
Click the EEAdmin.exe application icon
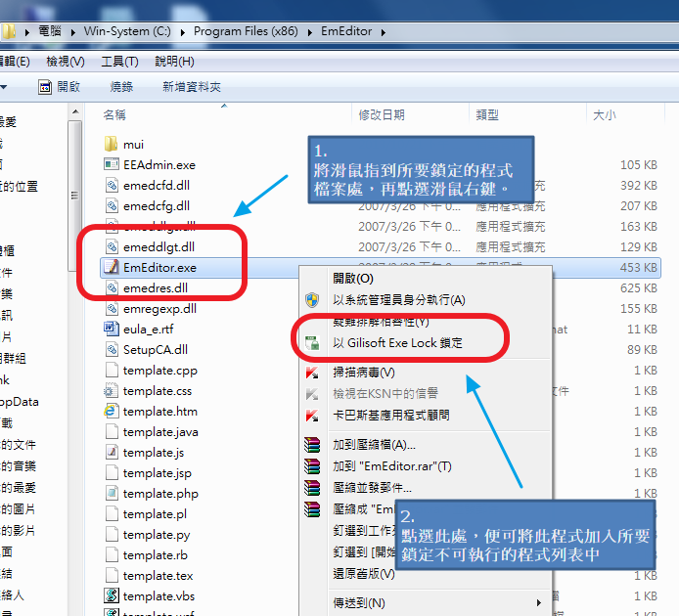click(x=111, y=165)
